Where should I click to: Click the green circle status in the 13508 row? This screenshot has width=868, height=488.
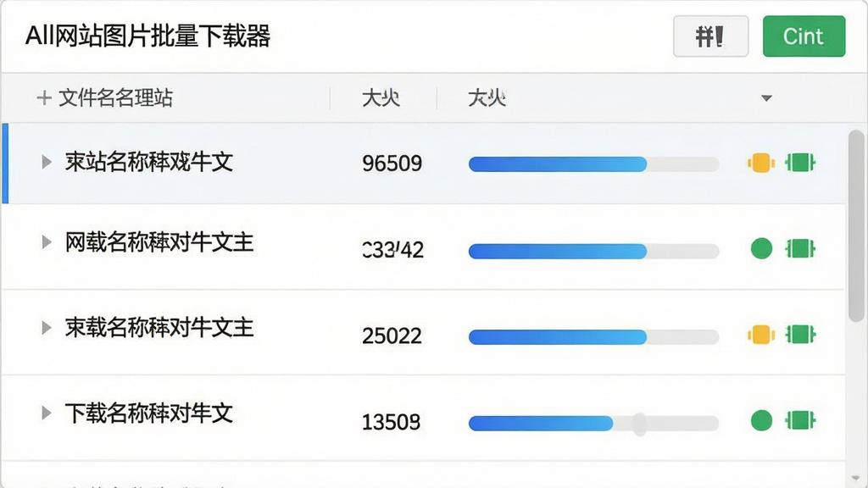click(x=761, y=420)
